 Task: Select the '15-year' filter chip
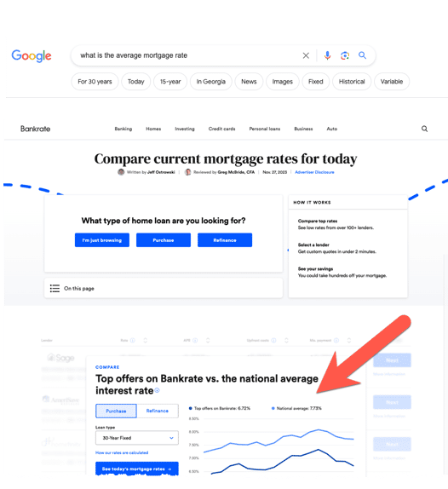pyautogui.click(x=170, y=82)
